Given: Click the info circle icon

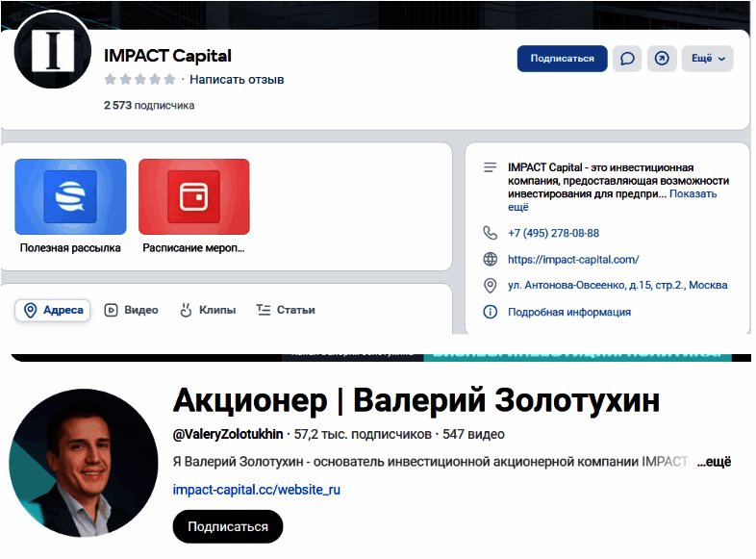Looking at the screenshot, I should pos(491,312).
